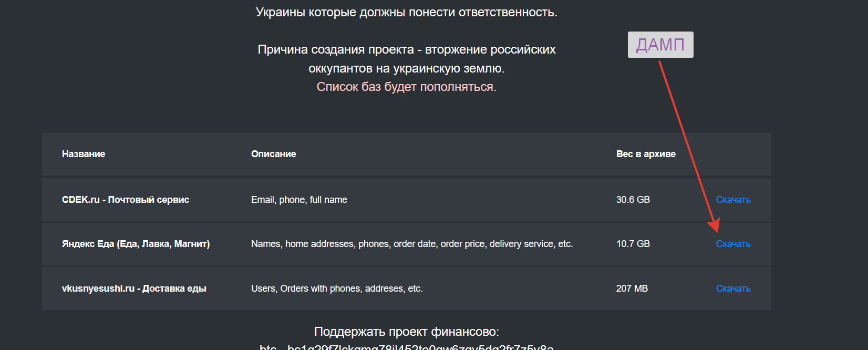Click the CDEK.ru - Почтовый сервис name
Screen dimensions: 868x350
point(126,200)
